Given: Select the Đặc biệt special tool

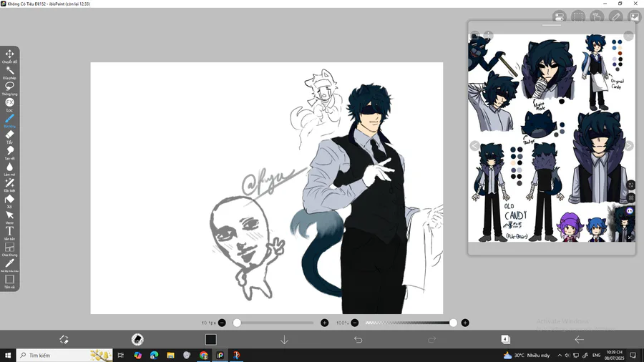Looking at the screenshot, I should 9,185.
